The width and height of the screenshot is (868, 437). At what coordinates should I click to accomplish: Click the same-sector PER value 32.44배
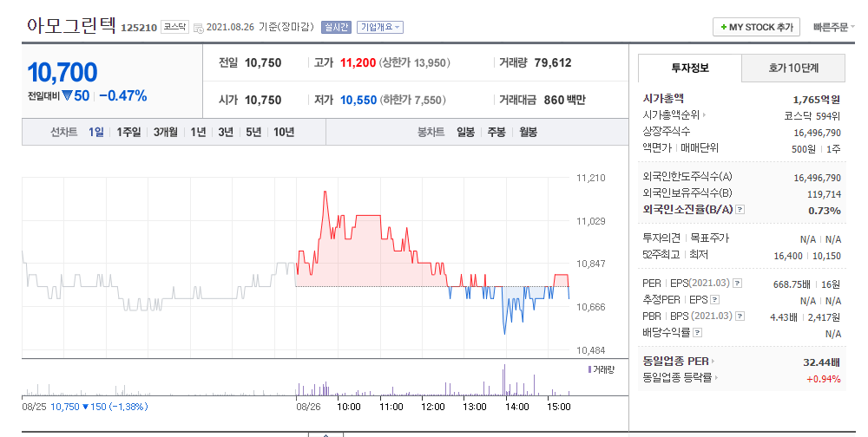coord(821,362)
